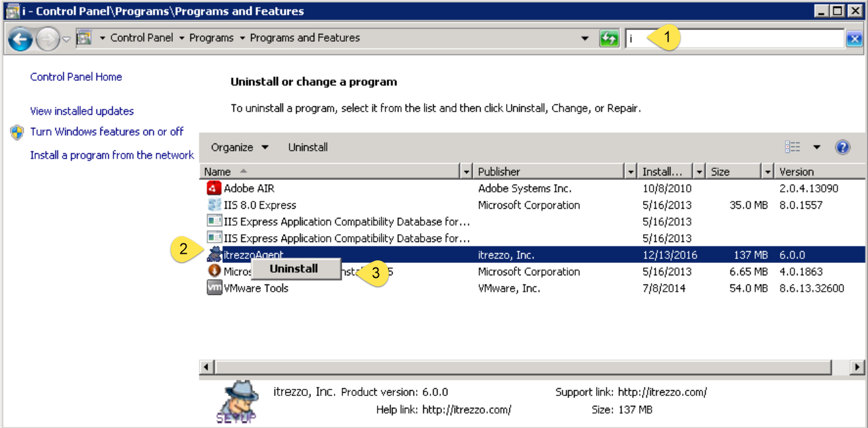Open Publisher column filter dropdown

[631, 172]
